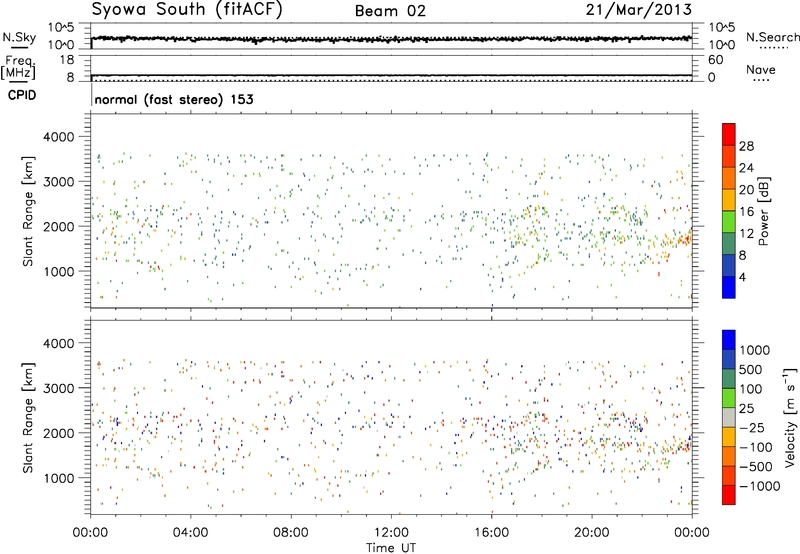Click the 'Velocity [m s-1]' colorbar title
The width and height of the screenshot is (800, 554).
tap(790, 417)
